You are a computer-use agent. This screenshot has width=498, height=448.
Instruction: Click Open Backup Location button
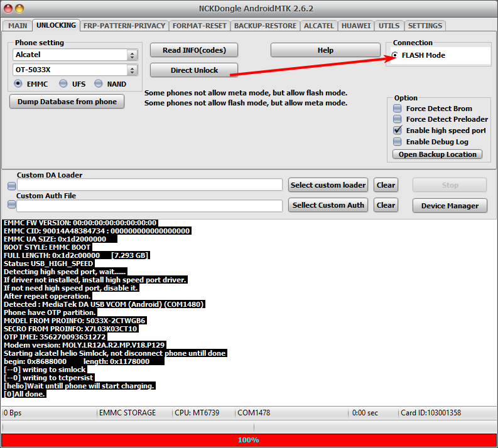point(437,154)
